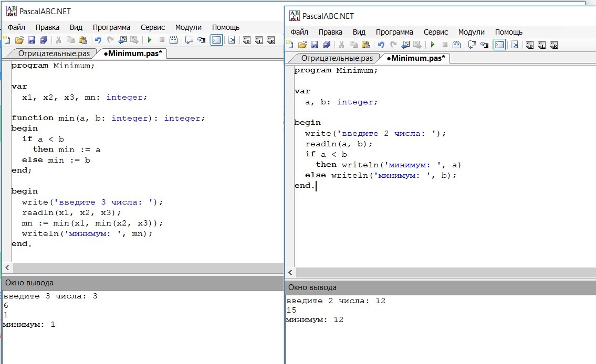
Task: Switch to Отрицательные.pas tab in left window
Action: (54, 53)
